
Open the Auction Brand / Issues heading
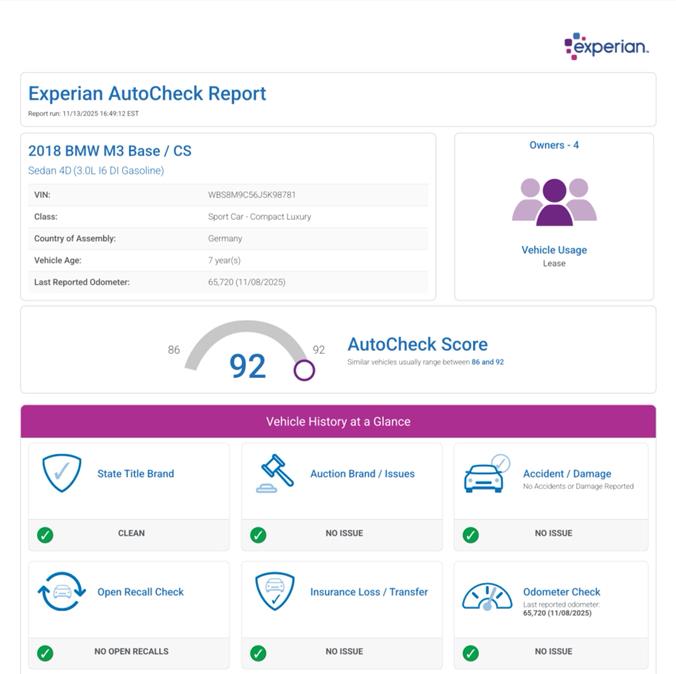tap(362, 474)
